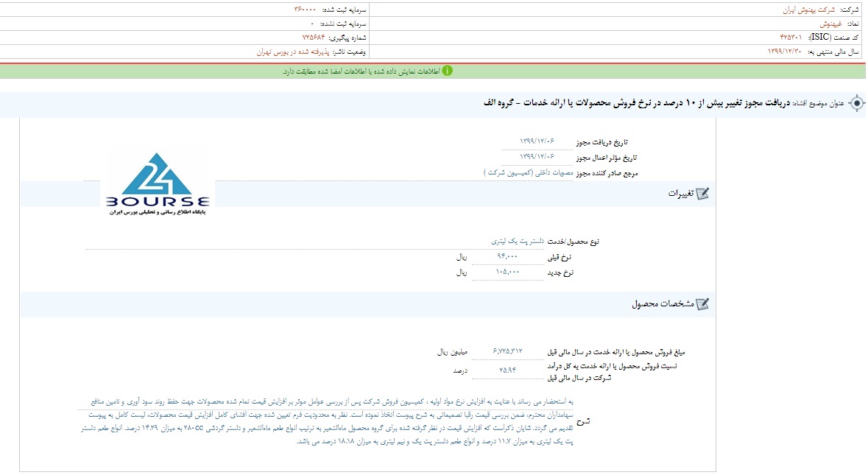Screen dimensions: 868x475
Task: Click the edit icon next to مشخصات محصول
Action: (702, 304)
